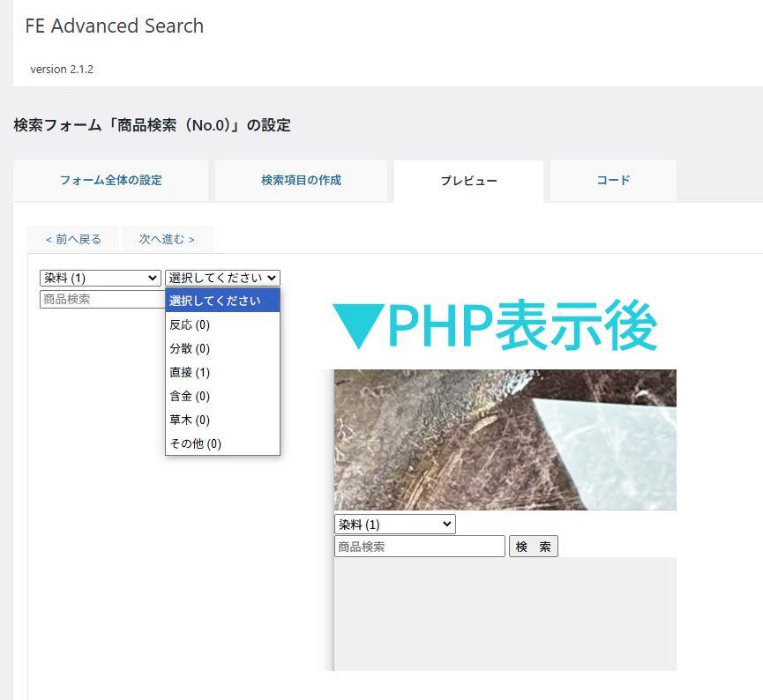Image resolution: width=763 pixels, height=700 pixels.
Task: Click the rock and glass photo
Action: pos(505,440)
